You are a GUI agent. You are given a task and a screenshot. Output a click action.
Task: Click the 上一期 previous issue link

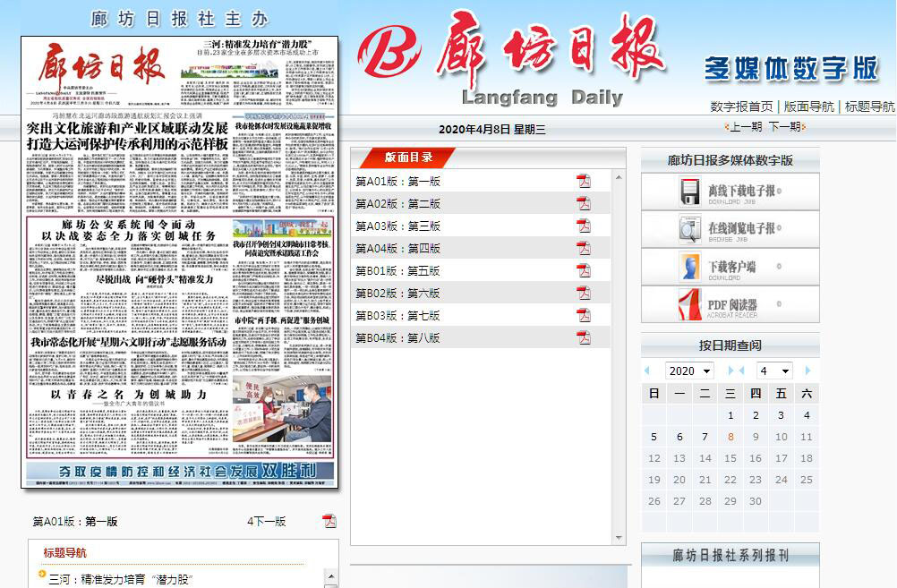[x=745, y=127]
